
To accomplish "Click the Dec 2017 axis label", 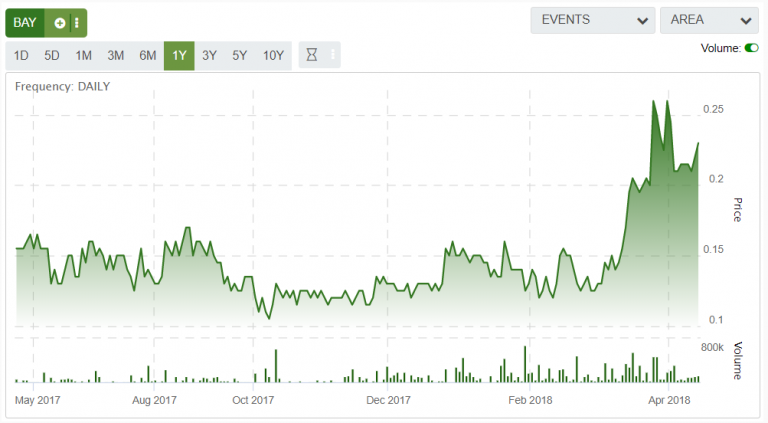I will [388, 400].
